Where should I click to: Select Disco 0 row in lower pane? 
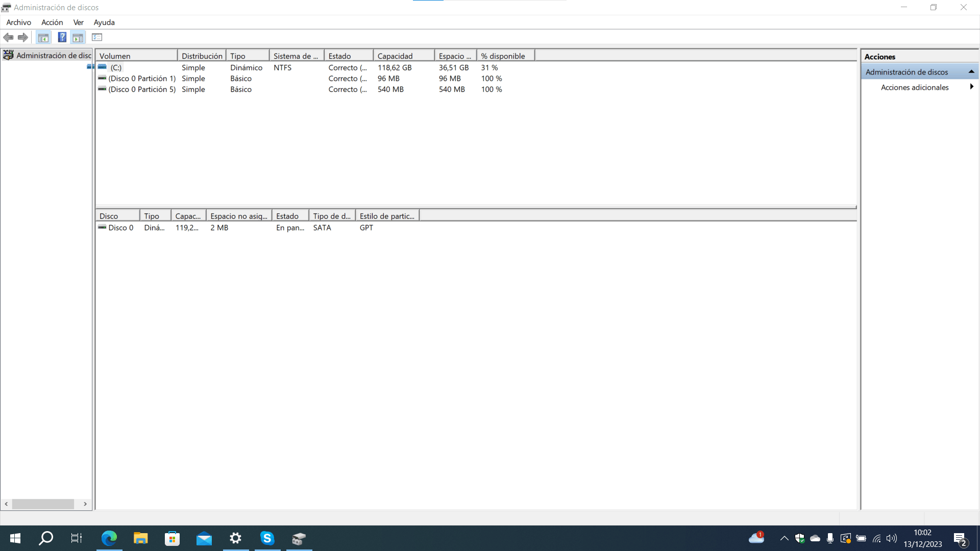click(x=120, y=228)
